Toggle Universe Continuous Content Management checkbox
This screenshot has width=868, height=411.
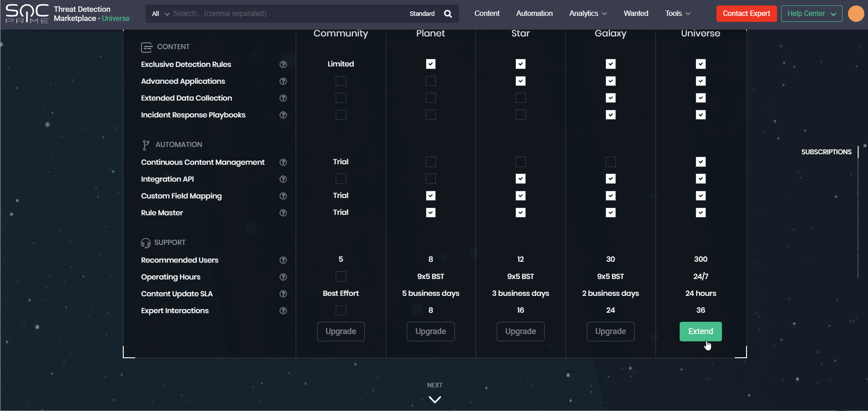tap(701, 162)
